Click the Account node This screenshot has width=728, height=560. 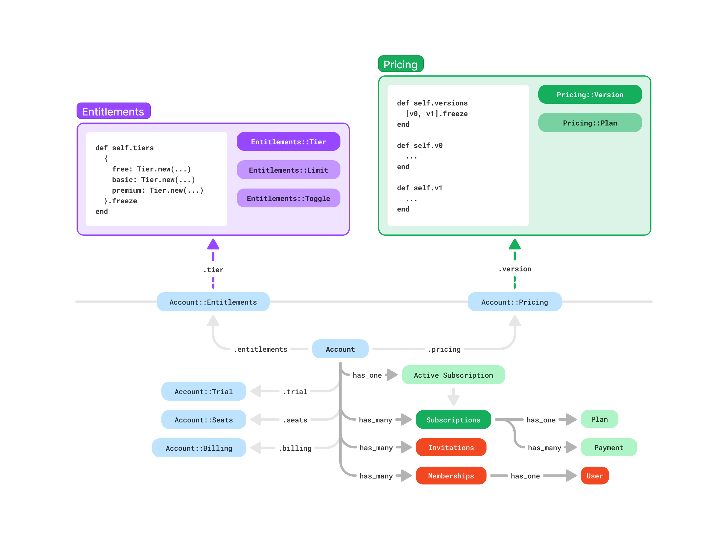[340, 349]
